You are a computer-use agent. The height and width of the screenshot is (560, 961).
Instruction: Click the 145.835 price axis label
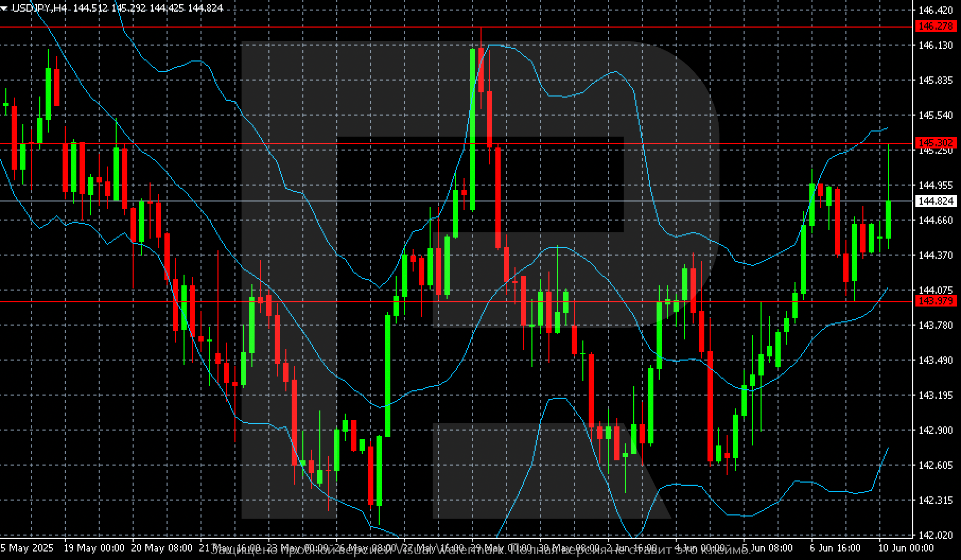click(936, 81)
